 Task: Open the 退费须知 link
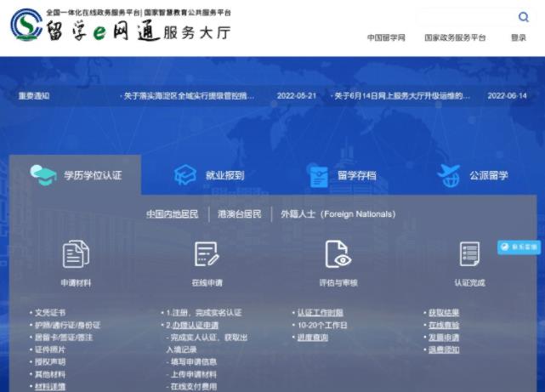pos(444,349)
